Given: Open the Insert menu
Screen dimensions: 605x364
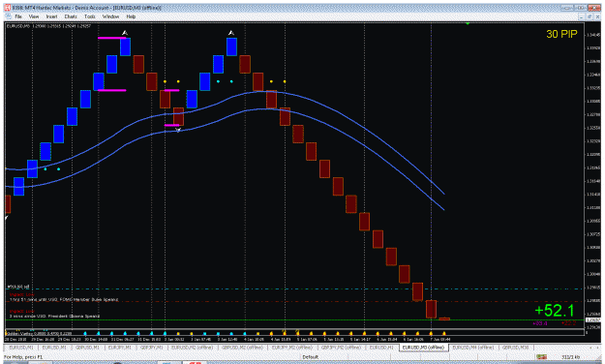Looking at the screenshot, I should click(51, 16).
